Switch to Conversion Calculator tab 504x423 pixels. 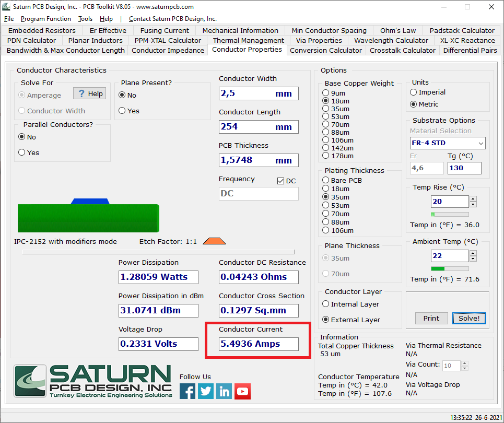click(326, 51)
